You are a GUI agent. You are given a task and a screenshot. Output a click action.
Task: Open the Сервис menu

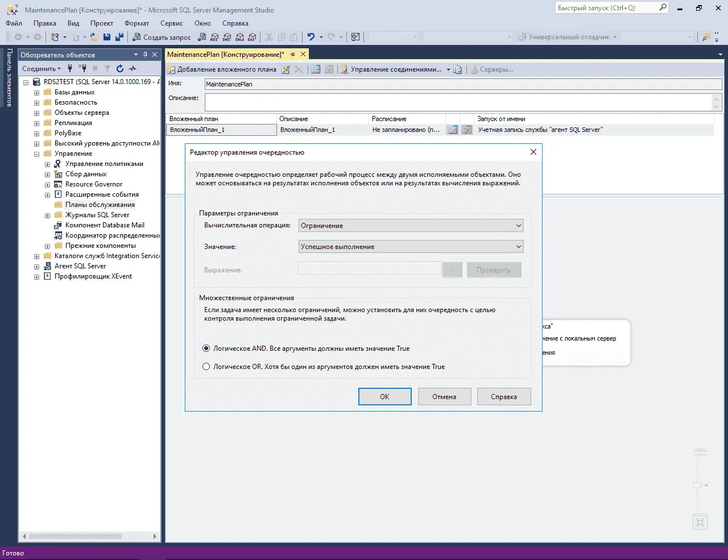[171, 23]
